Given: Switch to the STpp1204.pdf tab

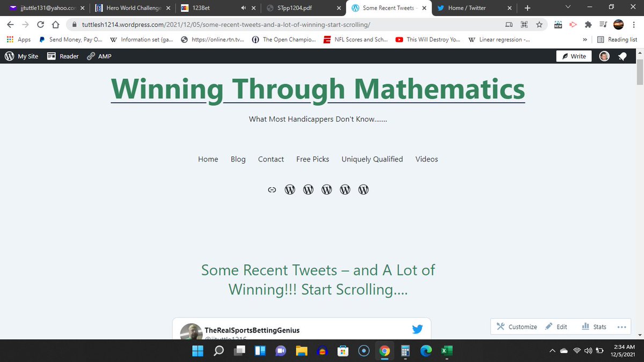Looking at the screenshot, I should (x=305, y=8).
